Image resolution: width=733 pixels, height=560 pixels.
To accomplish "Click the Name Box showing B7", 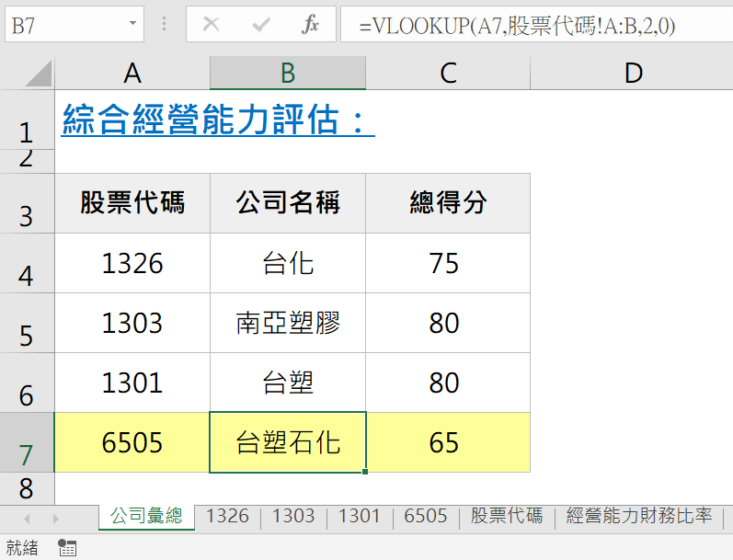I will [74, 24].
